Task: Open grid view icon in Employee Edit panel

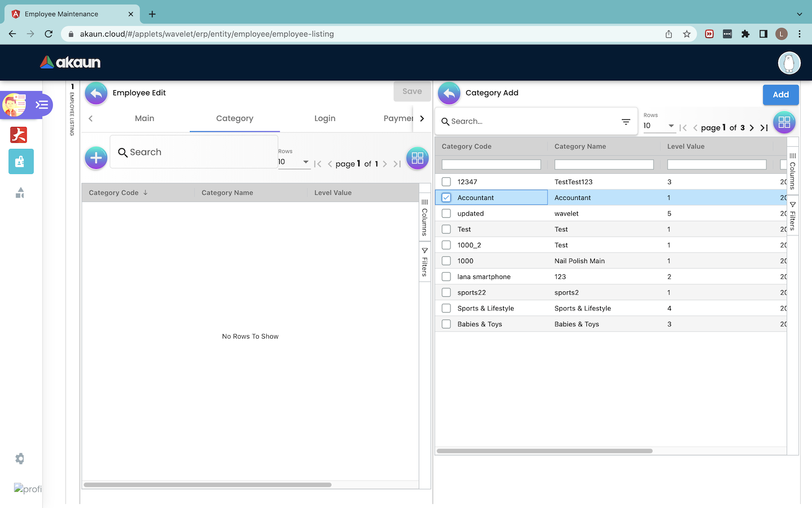Action: (417, 159)
